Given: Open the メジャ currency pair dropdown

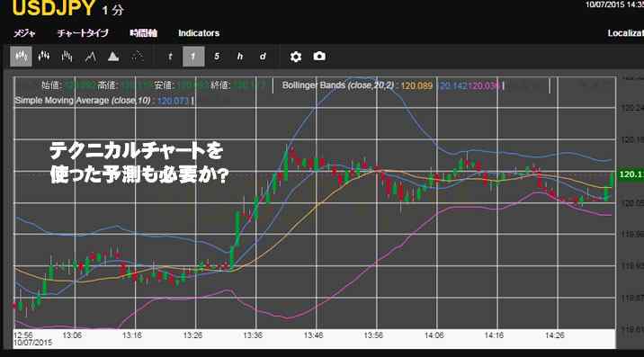Looking at the screenshot, I should (x=24, y=33).
